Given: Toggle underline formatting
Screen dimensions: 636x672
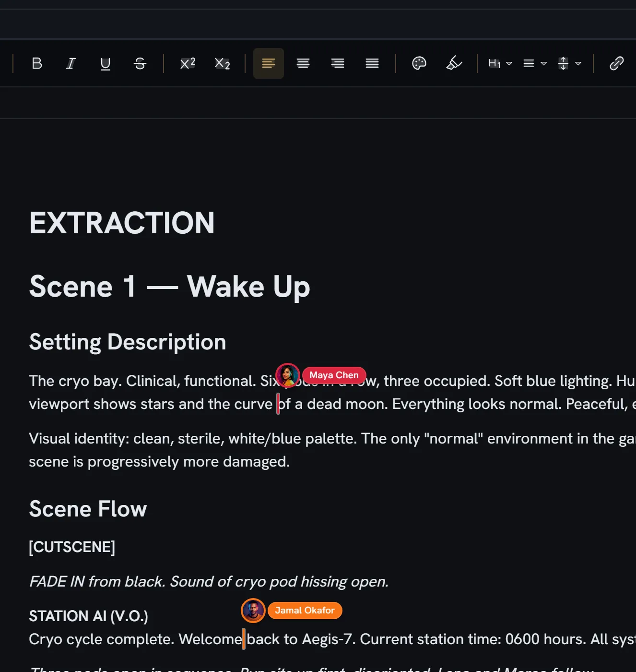Looking at the screenshot, I should 106,63.
